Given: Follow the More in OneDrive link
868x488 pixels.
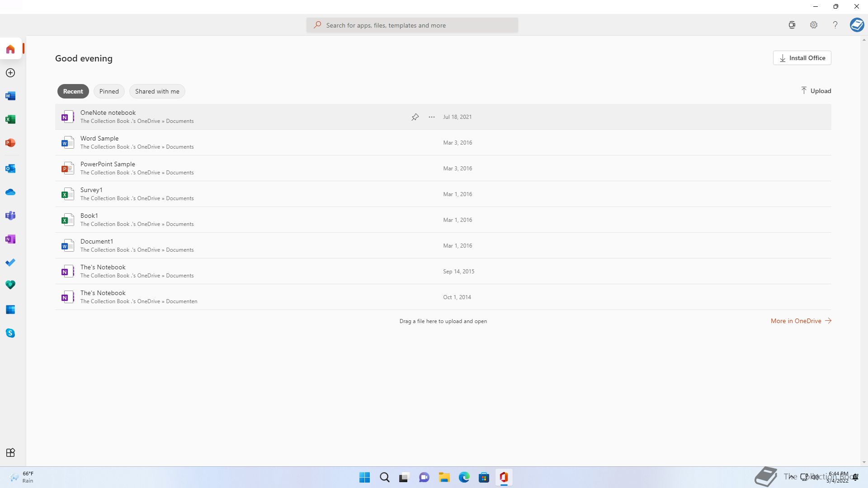Looking at the screenshot, I should point(801,321).
